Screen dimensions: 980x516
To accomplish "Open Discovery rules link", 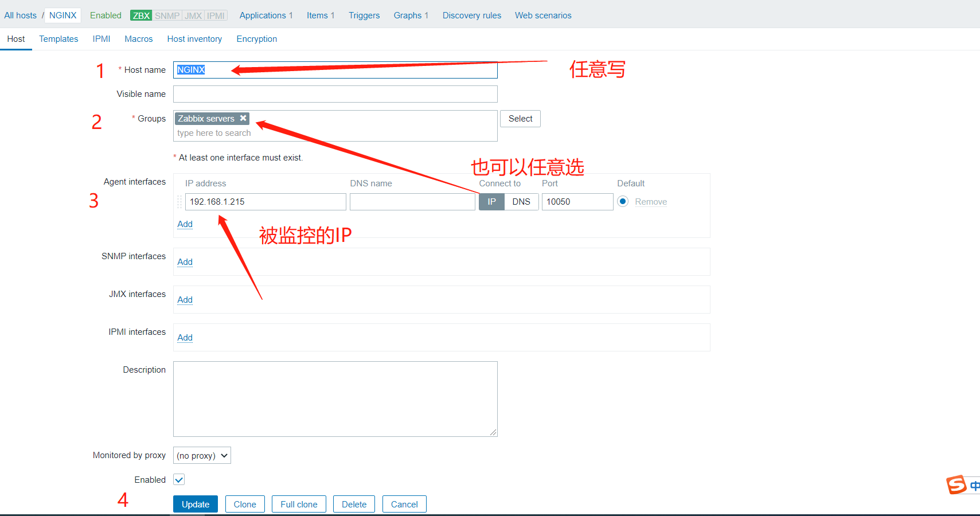I will [472, 15].
